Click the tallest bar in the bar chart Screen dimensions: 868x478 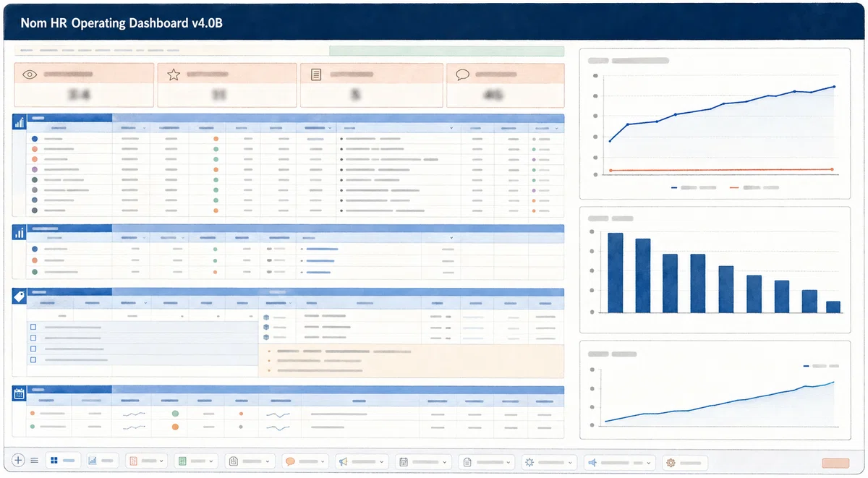click(616, 273)
